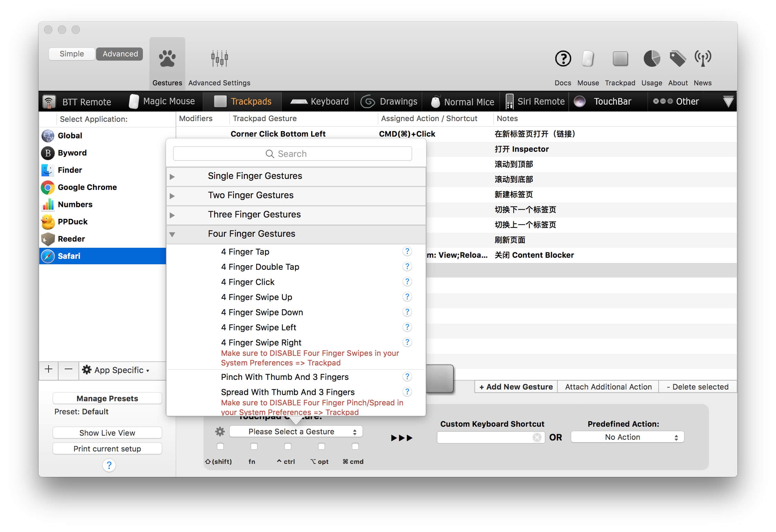Screen dimensions: 776x532
Task: Tick the cmd modifier checkbox
Action: coord(355,446)
